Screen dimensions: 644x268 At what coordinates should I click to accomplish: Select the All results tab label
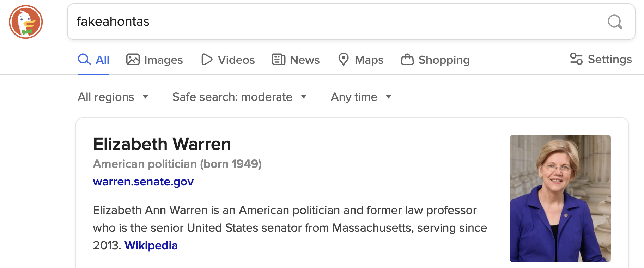click(x=102, y=60)
